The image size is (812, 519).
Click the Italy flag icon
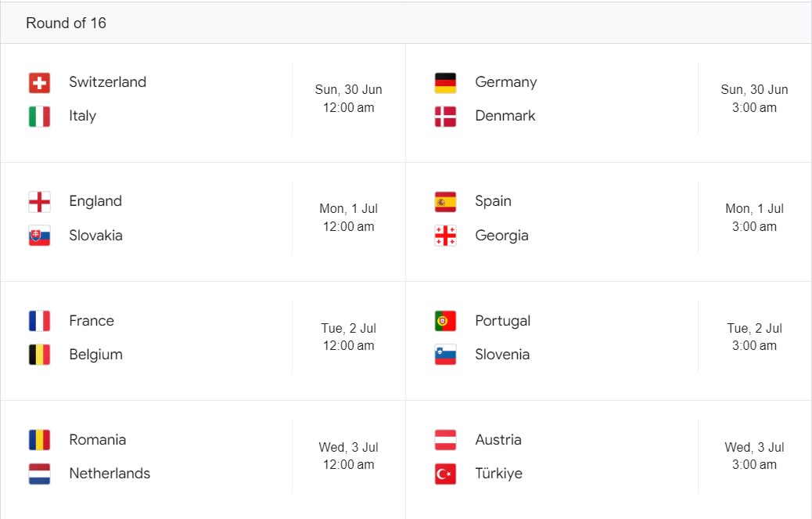pyautogui.click(x=39, y=117)
